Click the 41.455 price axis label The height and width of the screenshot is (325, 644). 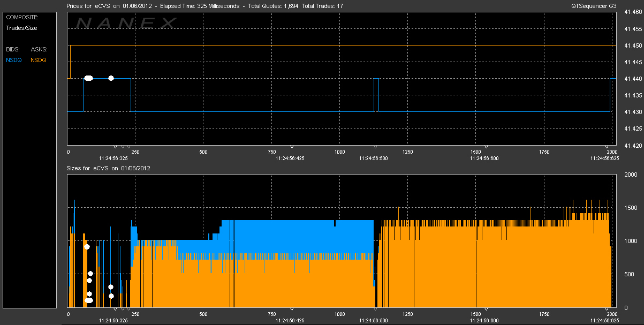coord(633,29)
